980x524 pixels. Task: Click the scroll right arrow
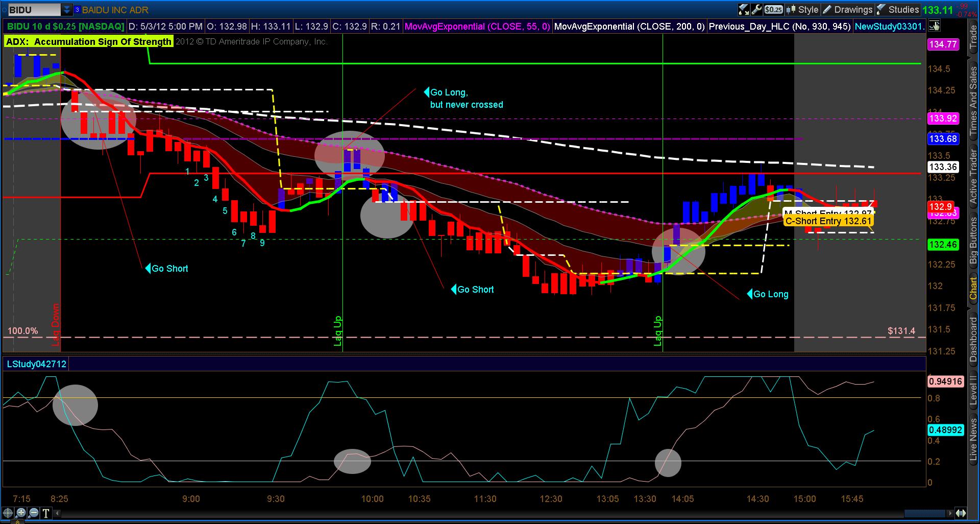(950, 513)
